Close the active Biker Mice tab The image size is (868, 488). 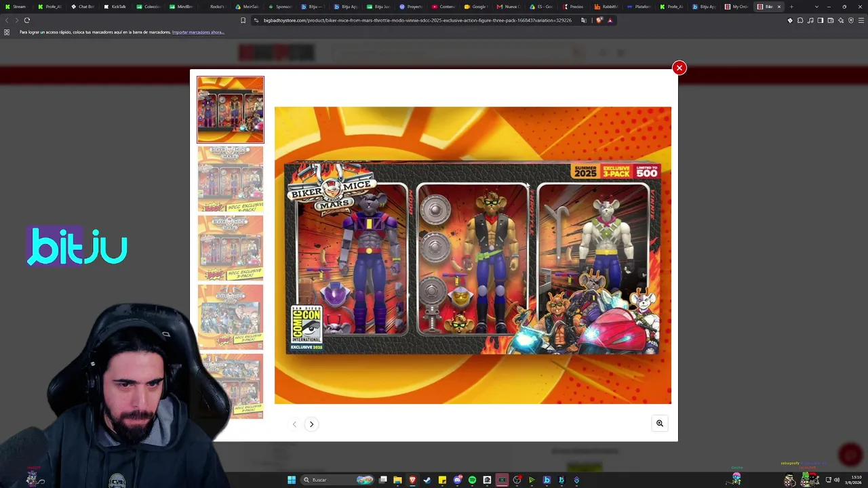coord(778,7)
